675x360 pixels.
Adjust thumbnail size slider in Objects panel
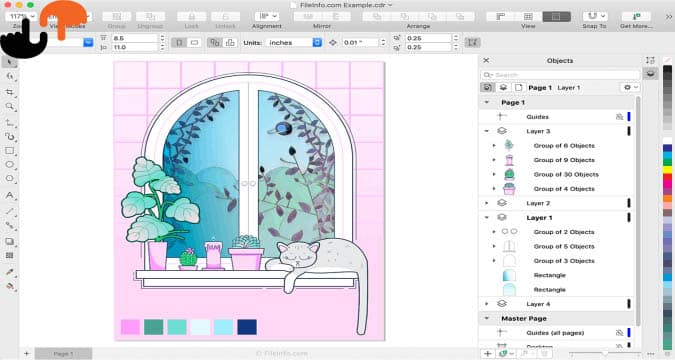pyautogui.click(x=605, y=354)
